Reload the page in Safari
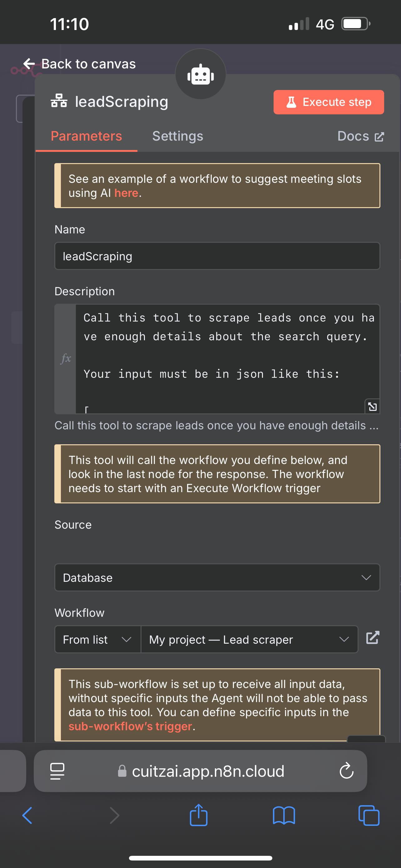This screenshot has width=401, height=868. tap(346, 771)
